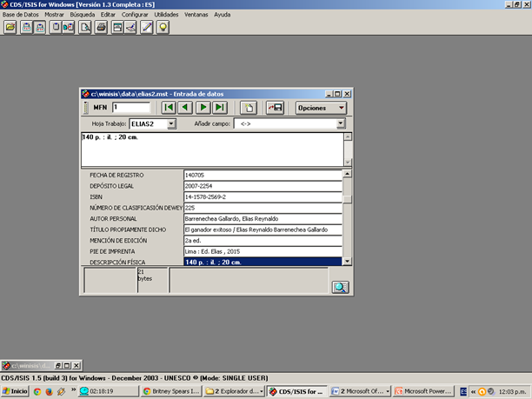
Task: Go to the previous record
Action: 185,108
